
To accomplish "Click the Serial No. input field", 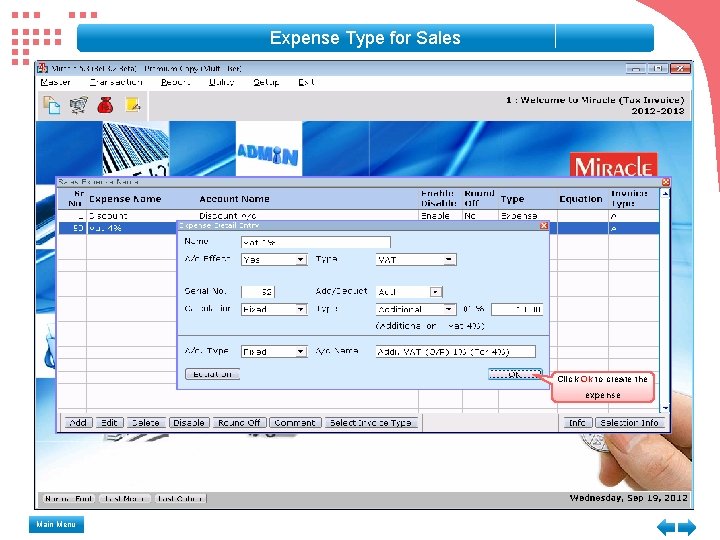I will (258, 292).
